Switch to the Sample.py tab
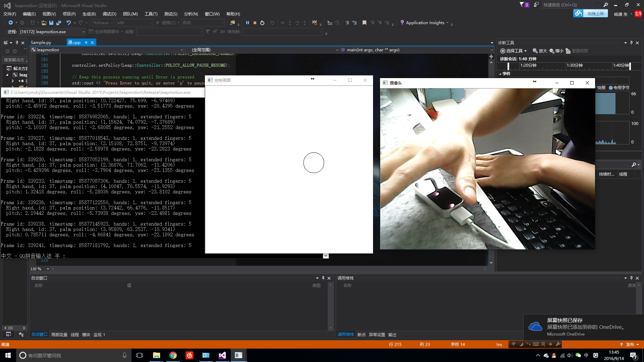 pyautogui.click(x=41, y=43)
